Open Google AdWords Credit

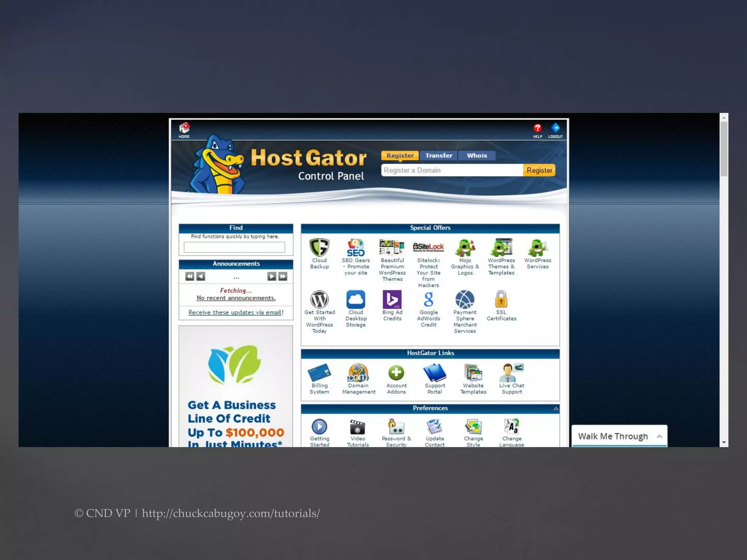429,309
